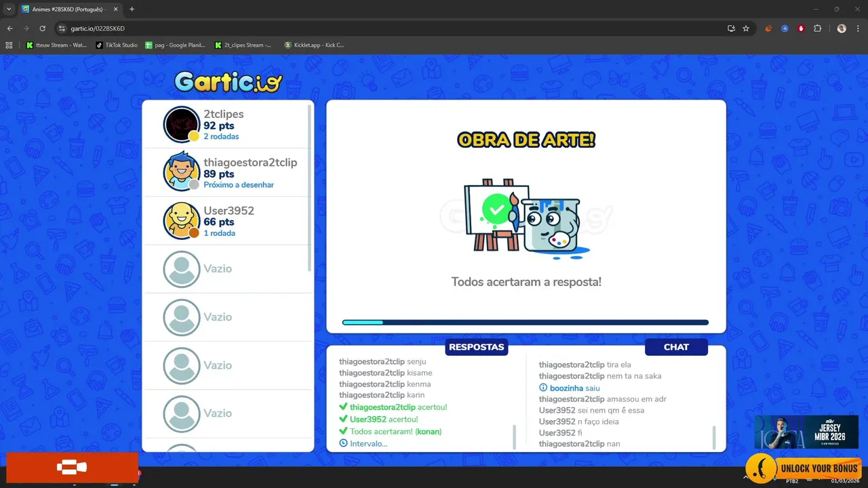Open 2t_clipes Stream bookmark
This screenshot has width=868, height=488.
[x=243, y=45]
